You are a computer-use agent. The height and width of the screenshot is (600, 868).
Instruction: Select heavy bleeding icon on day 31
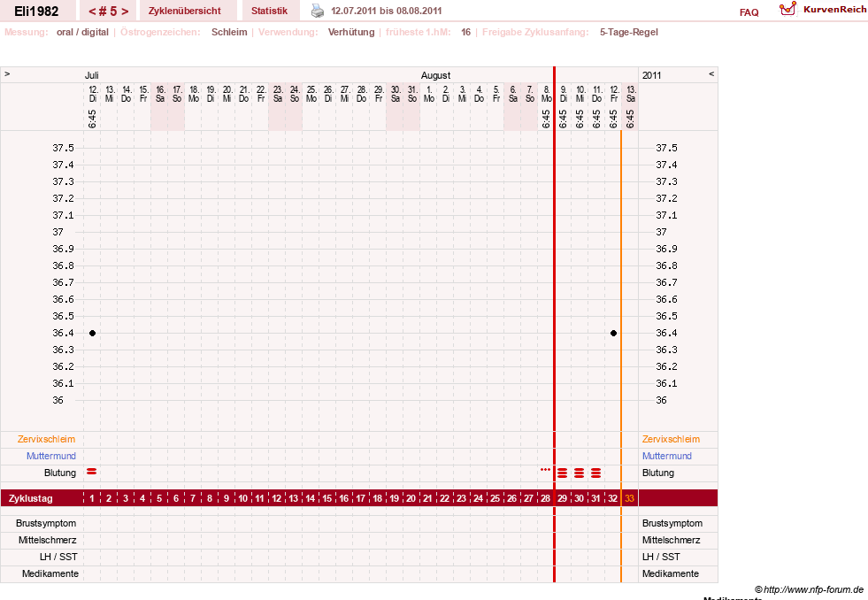point(595,473)
